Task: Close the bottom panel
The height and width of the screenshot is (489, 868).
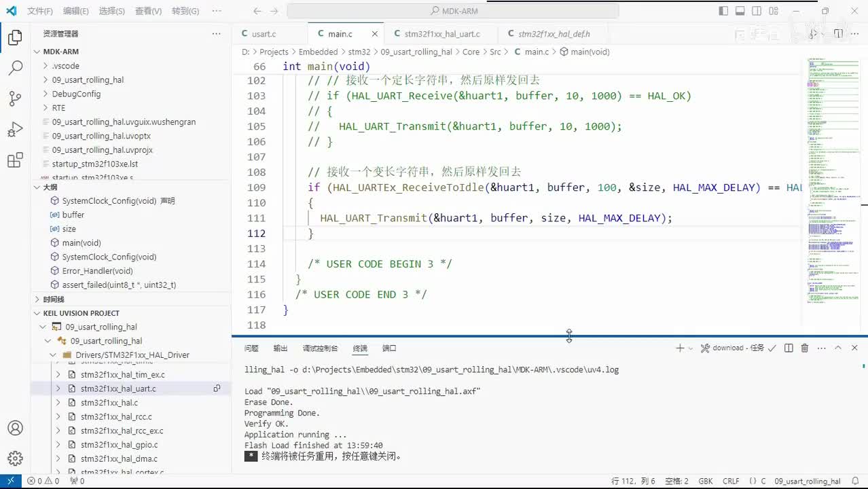Action: [854, 348]
